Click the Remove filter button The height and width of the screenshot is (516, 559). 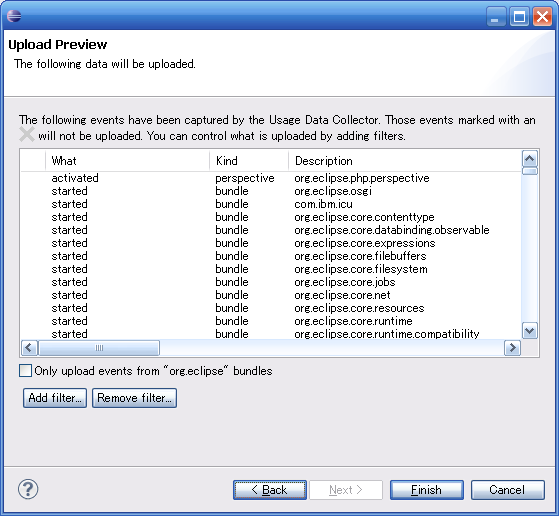click(134, 398)
